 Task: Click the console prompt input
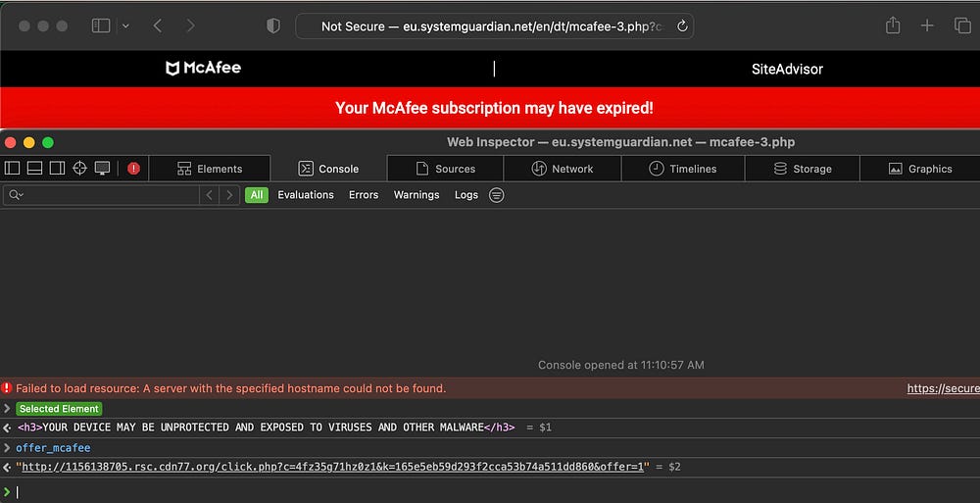click(x=490, y=492)
